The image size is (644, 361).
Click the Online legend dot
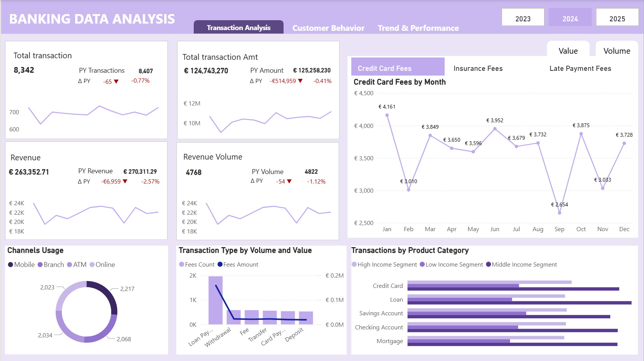[92, 265]
